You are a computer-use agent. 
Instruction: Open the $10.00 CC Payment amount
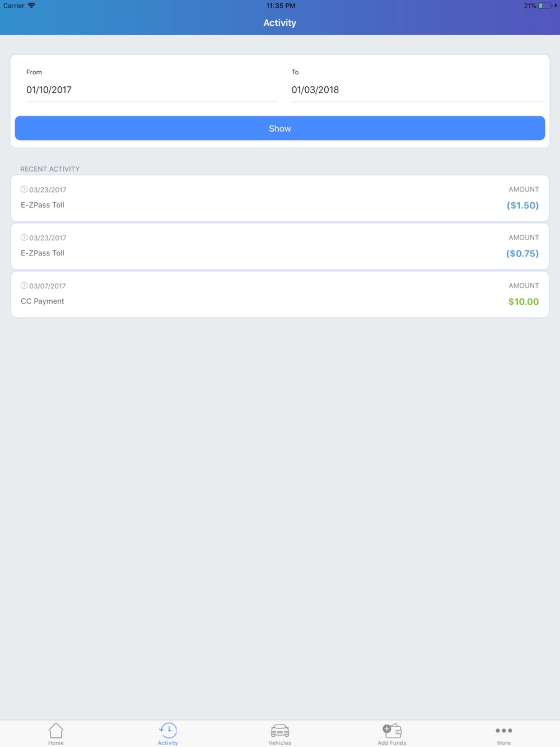pyautogui.click(x=523, y=302)
